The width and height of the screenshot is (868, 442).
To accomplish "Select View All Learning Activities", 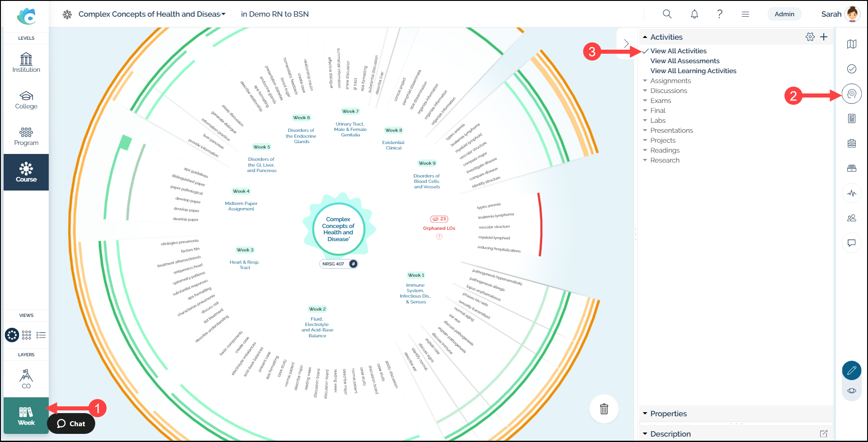I will coord(693,71).
